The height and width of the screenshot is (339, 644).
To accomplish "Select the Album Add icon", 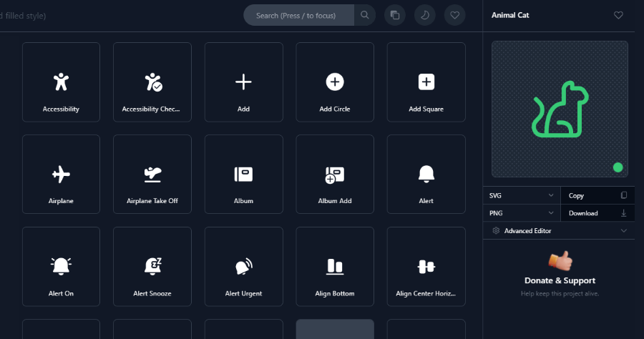I will 335,174.
